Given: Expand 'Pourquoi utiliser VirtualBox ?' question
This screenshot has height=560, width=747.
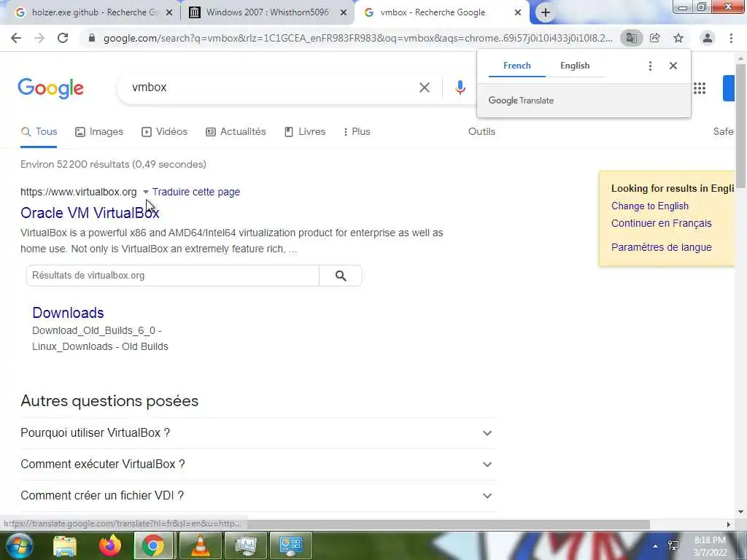Looking at the screenshot, I should click(x=258, y=433).
